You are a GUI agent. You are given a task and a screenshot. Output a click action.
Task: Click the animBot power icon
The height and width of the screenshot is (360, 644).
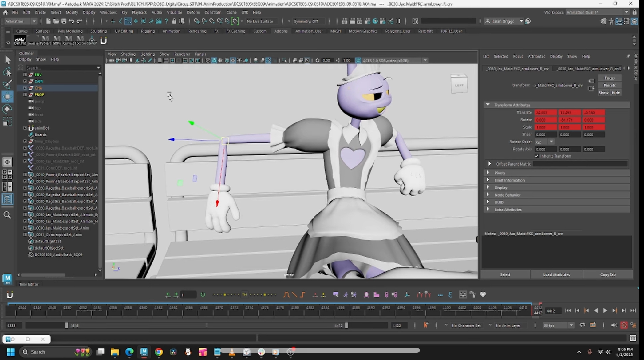coord(203,294)
